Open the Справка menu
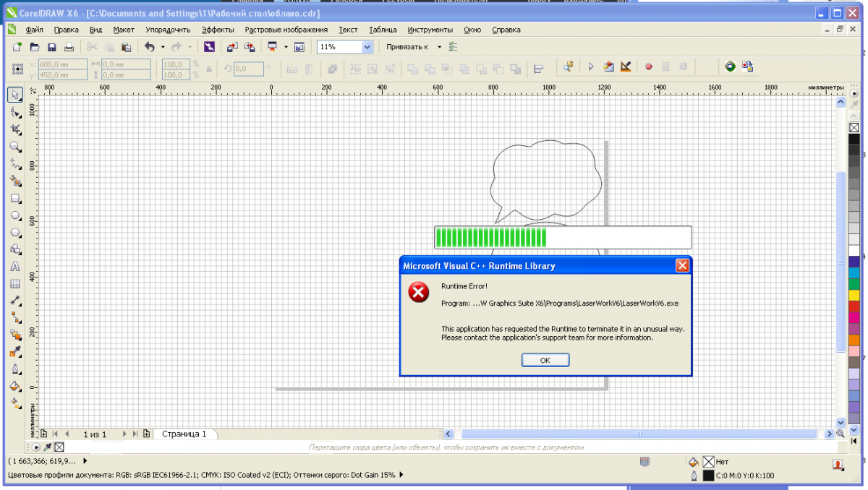 pyautogui.click(x=506, y=30)
